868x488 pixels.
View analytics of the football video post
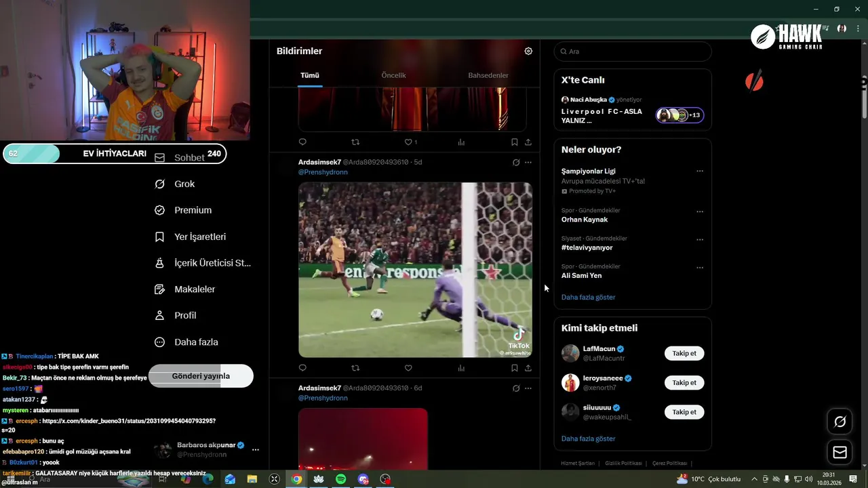(461, 368)
